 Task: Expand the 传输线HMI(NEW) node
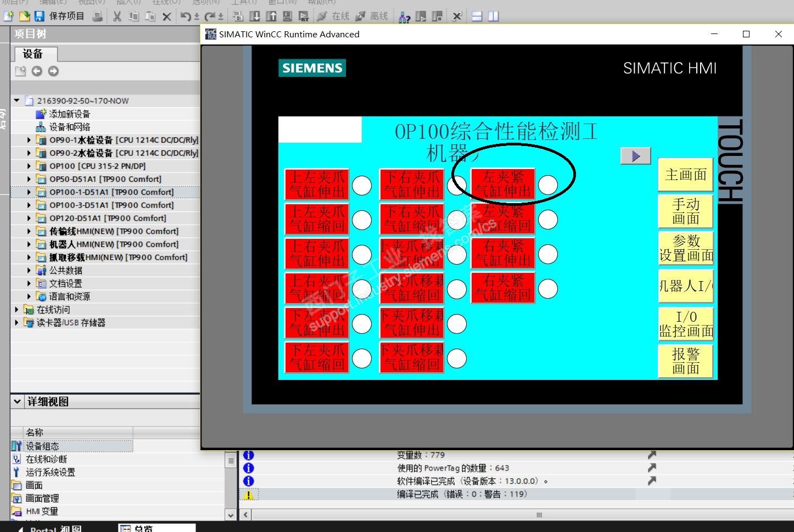29,231
